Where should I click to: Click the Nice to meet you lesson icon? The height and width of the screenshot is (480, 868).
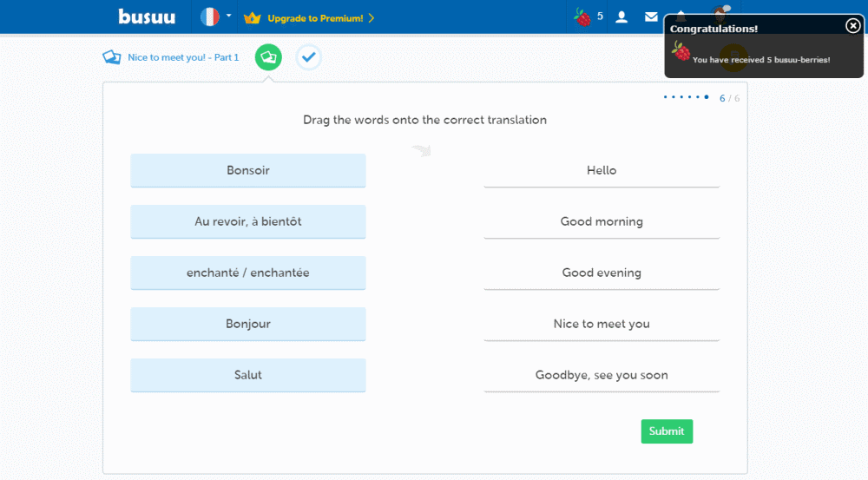pyautogui.click(x=112, y=57)
